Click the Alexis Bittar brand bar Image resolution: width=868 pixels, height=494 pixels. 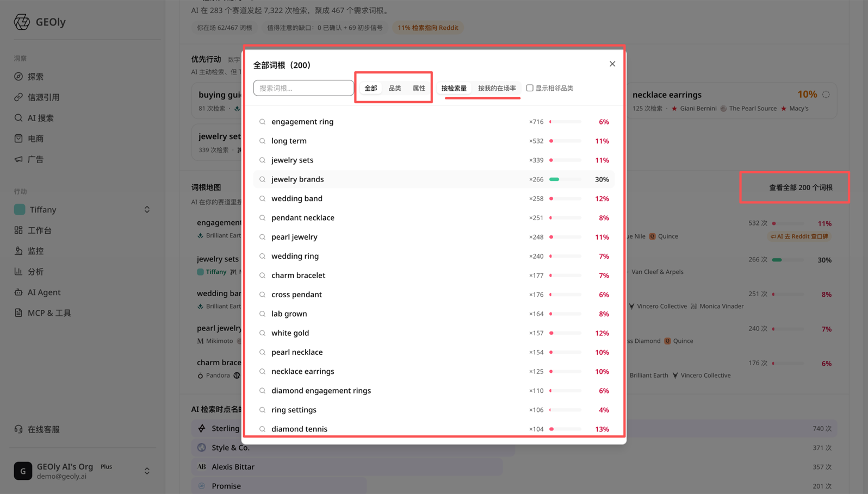347,467
